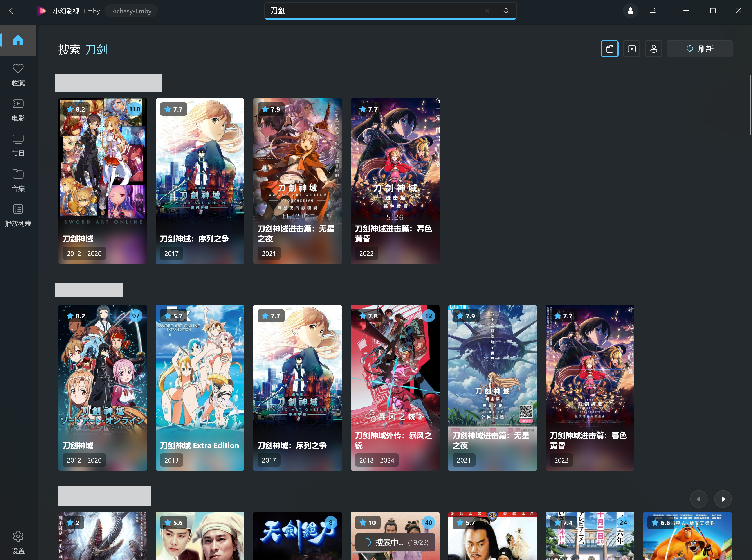Open 电影 movies section
The width and height of the screenshot is (752, 560).
click(x=18, y=110)
